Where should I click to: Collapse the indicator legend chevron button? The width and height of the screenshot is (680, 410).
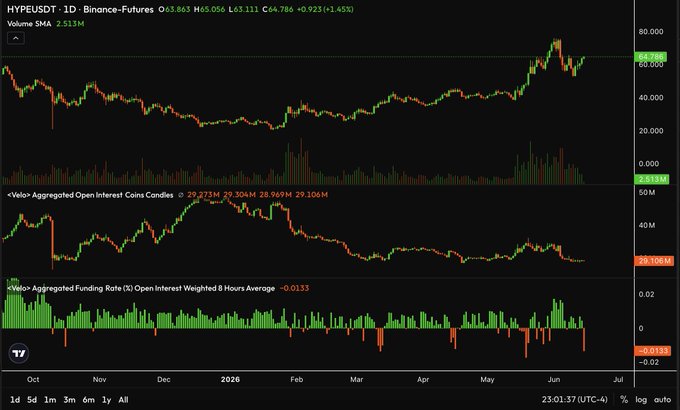16,38
